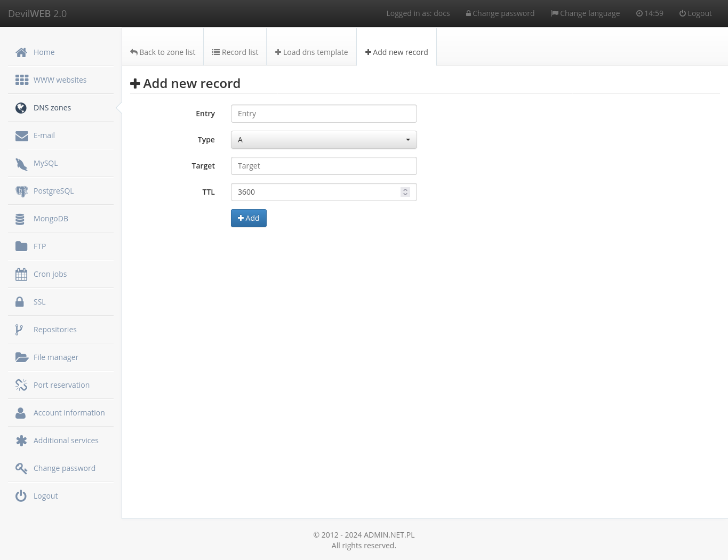Screen dimensions: 728x560
Task: Open Change password from top bar
Action: tap(500, 13)
